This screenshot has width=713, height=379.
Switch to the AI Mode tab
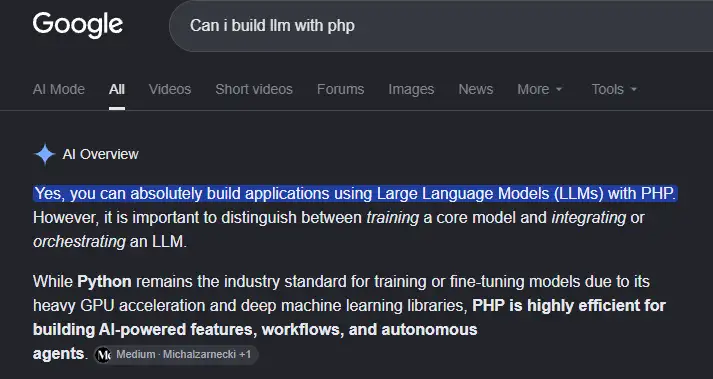point(59,89)
